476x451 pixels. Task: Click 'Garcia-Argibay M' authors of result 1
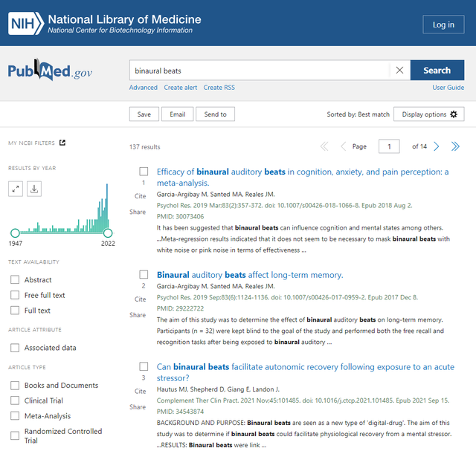click(216, 194)
